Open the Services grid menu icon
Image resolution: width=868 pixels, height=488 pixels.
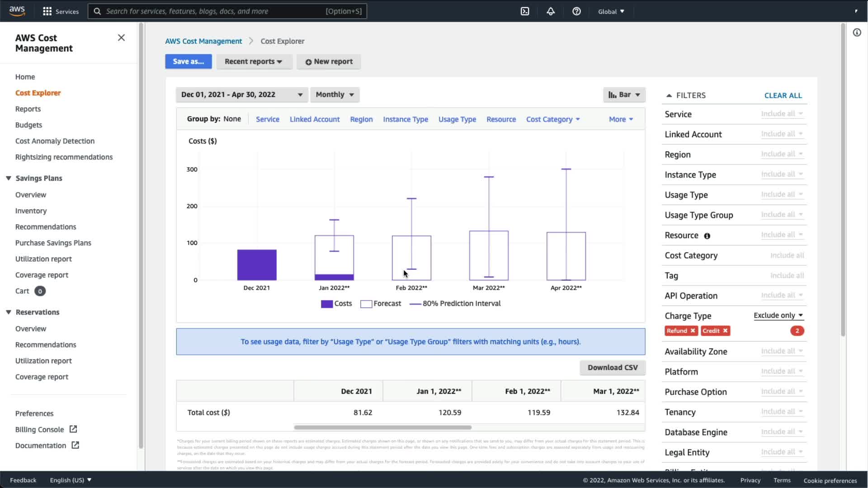click(47, 11)
